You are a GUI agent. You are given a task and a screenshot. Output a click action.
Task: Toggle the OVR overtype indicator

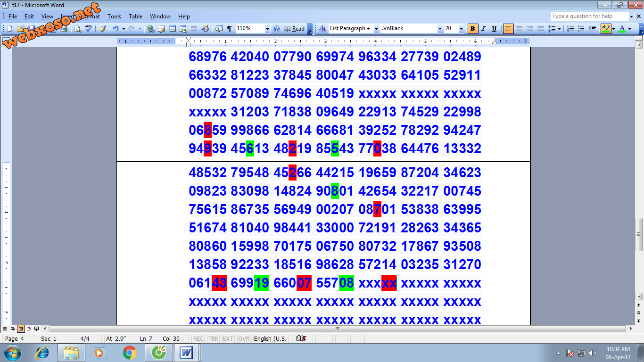click(244, 338)
